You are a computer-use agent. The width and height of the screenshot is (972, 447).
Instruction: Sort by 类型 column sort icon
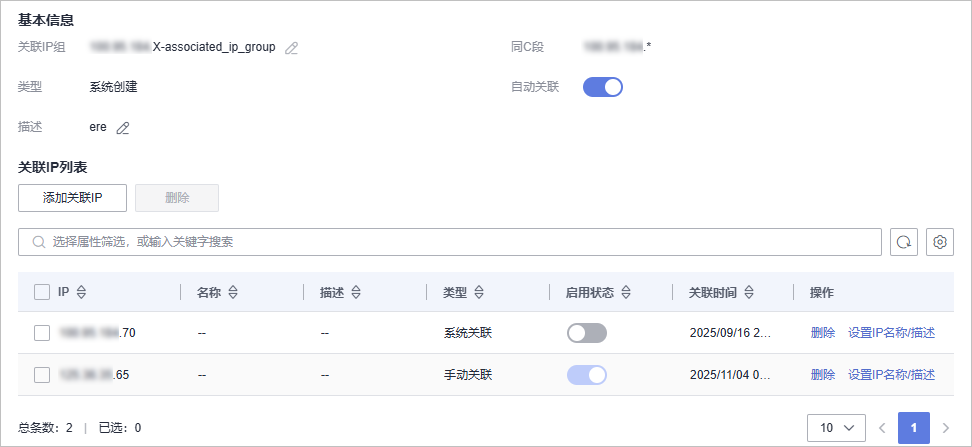(x=479, y=293)
